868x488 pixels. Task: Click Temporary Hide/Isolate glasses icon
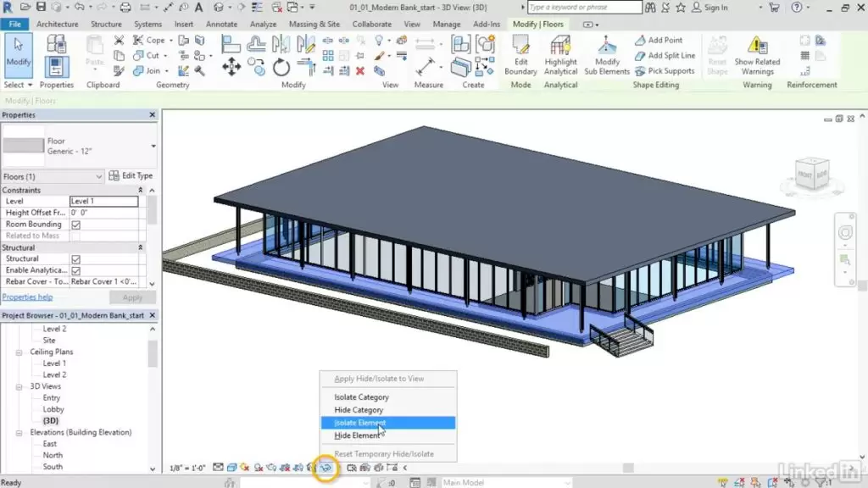pyautogui.click(x=325, y=468)
